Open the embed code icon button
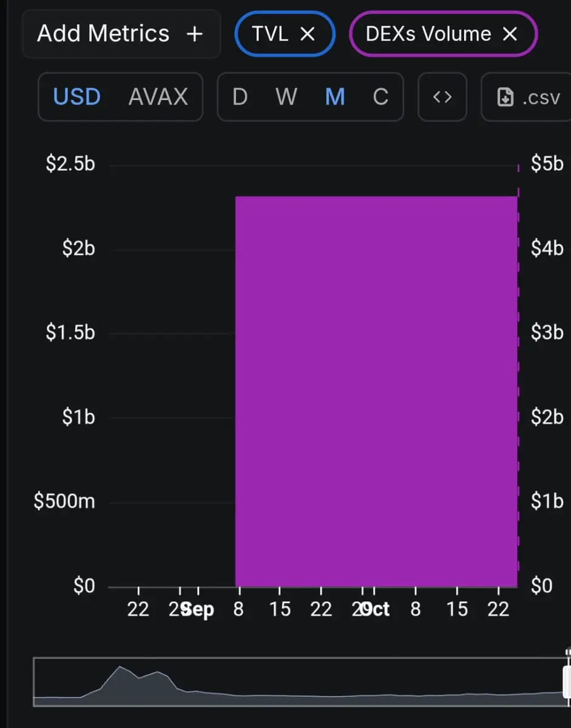The width and height of the screenshot is (571, 728). coord(442,97)
